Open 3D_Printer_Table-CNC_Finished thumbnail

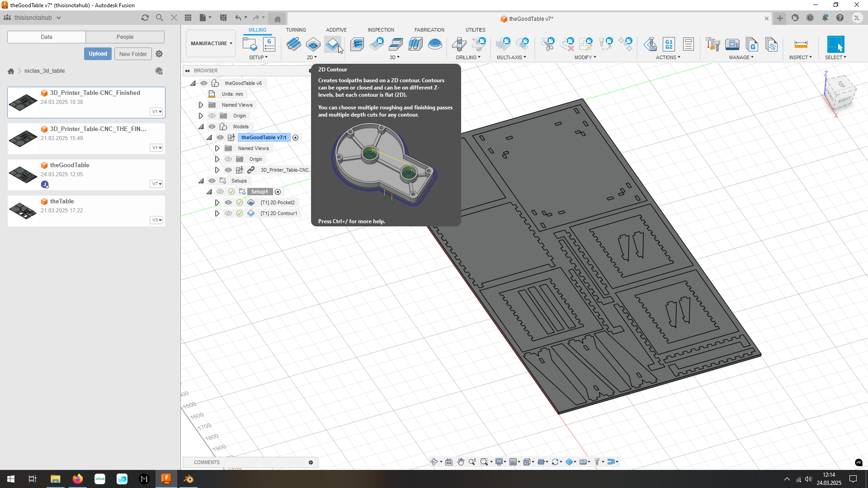click(23, 102)
